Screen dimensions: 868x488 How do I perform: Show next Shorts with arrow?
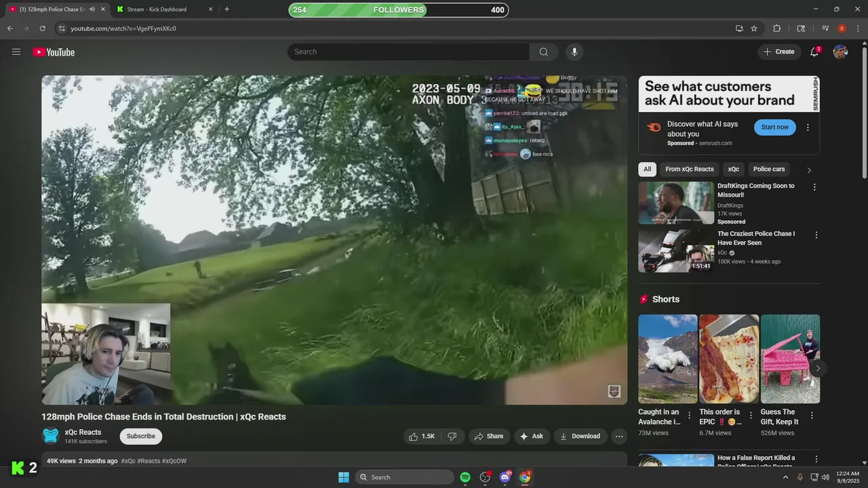click(818, 369)
